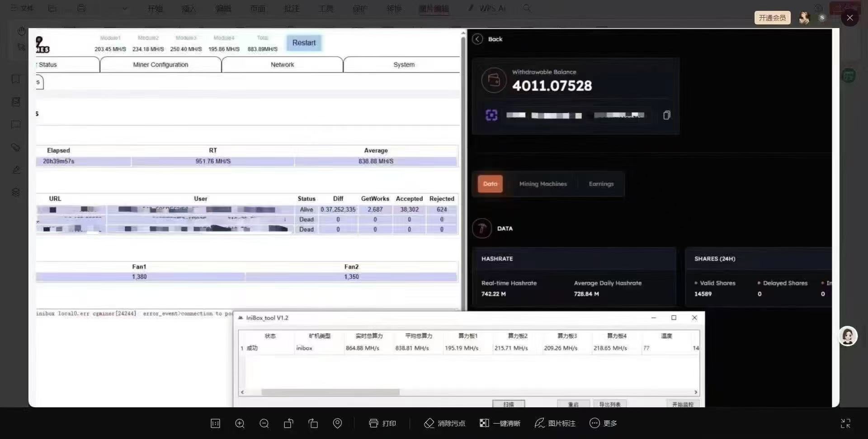Viewport: 868px width, 439px height.
Task: Rotate image clockwise
Action: click(313, 423)
